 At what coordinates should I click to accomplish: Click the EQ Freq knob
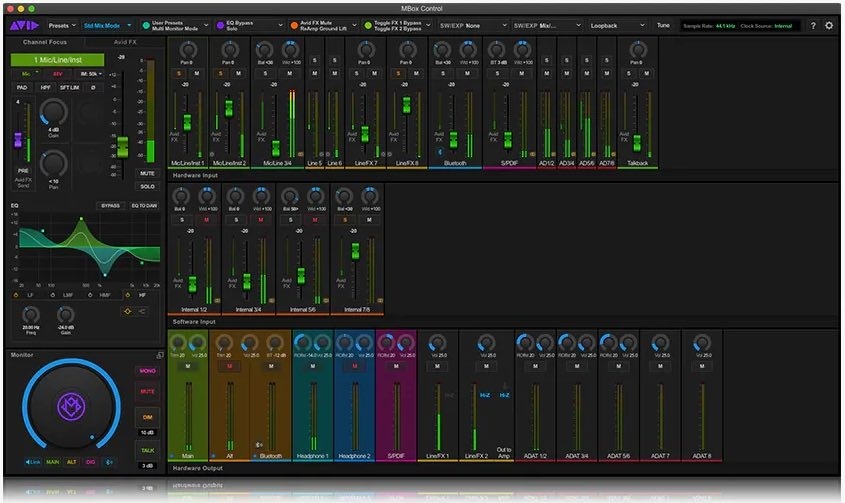click(x=31, y=314)
